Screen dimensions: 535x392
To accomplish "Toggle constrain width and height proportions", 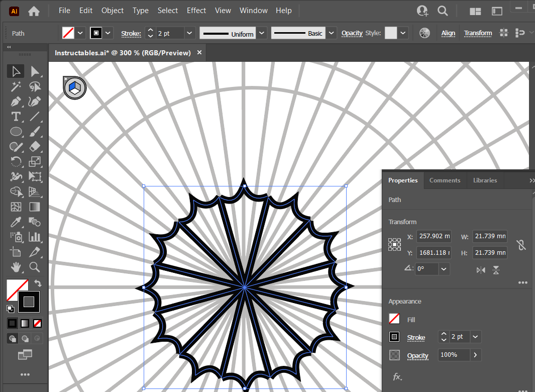I will (x=521, y=245).
